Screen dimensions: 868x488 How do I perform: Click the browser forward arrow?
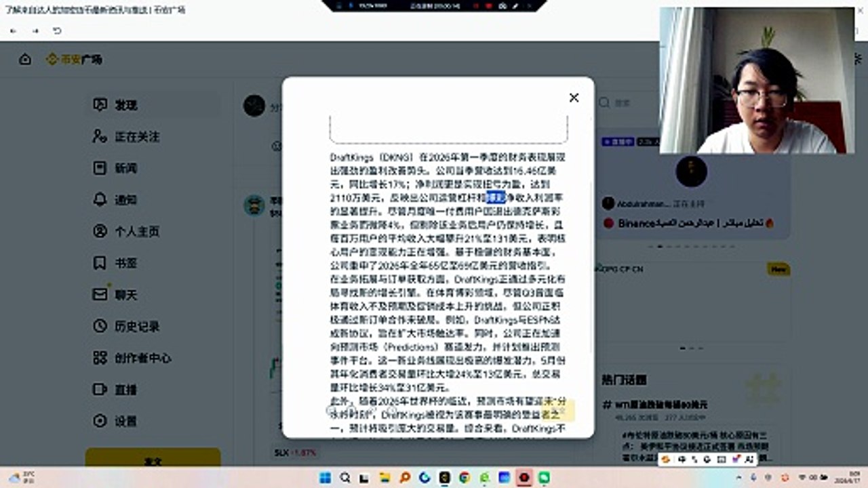(x=35, y=31)
